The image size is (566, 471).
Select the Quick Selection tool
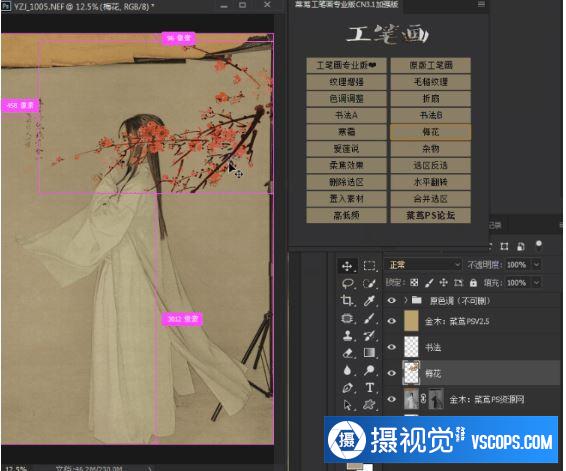pyautogui.click(x=369, y=284)
